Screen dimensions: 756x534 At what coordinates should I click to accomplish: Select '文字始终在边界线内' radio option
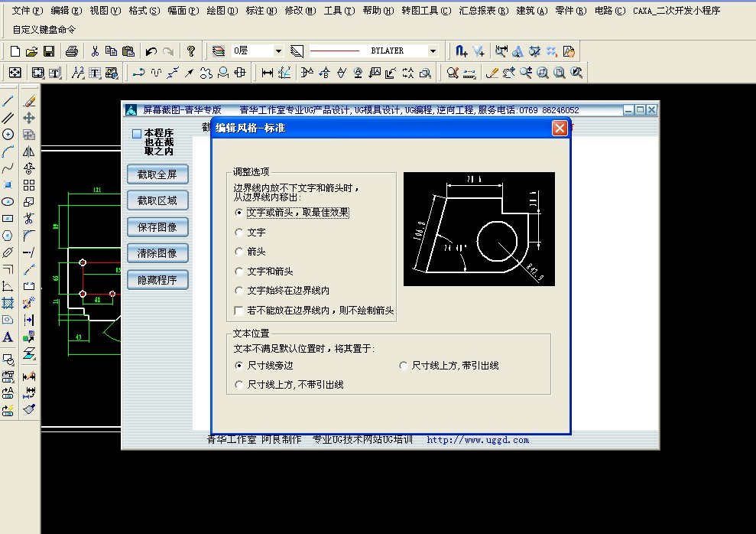coord(238,291)
